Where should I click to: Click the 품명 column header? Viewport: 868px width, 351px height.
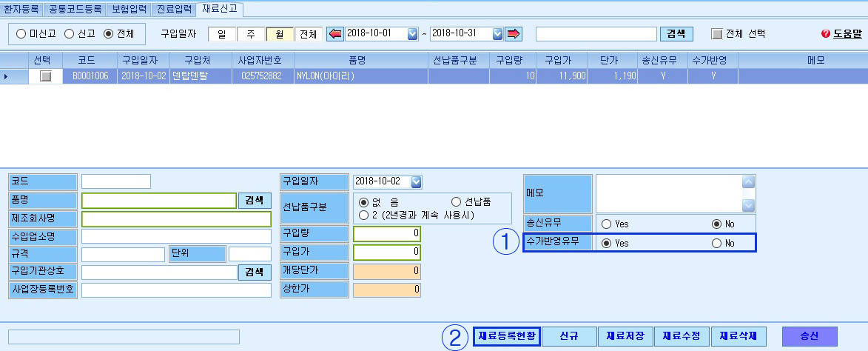pos(361,60)
